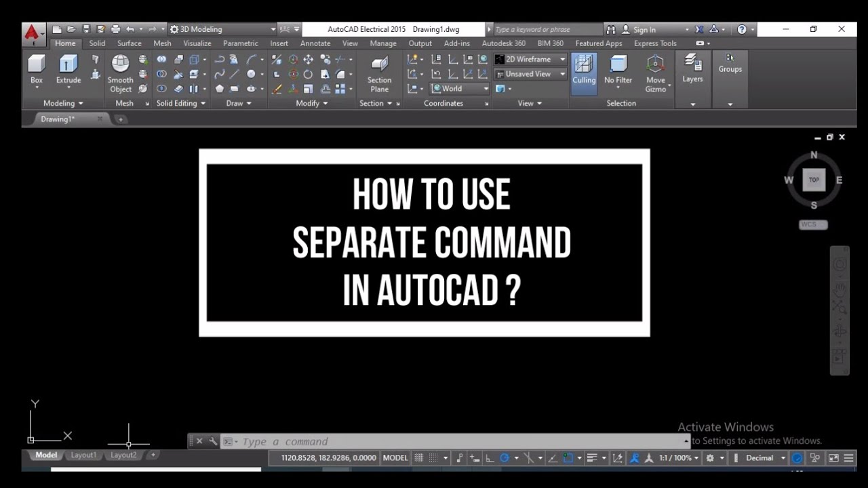The width and height of the screenshot is (868, 488).
Task: Click the Undo arrow icon
Action: pyautogui.click(x=130, y=29)
